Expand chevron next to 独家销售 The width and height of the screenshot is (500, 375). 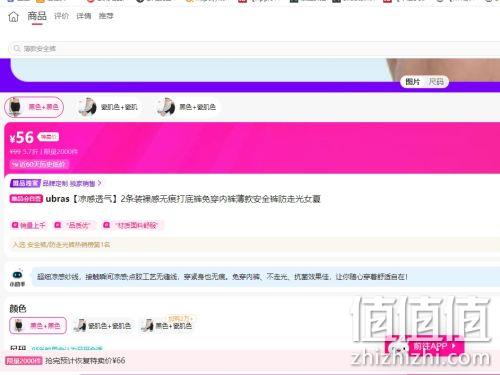[x=99, y=183]
